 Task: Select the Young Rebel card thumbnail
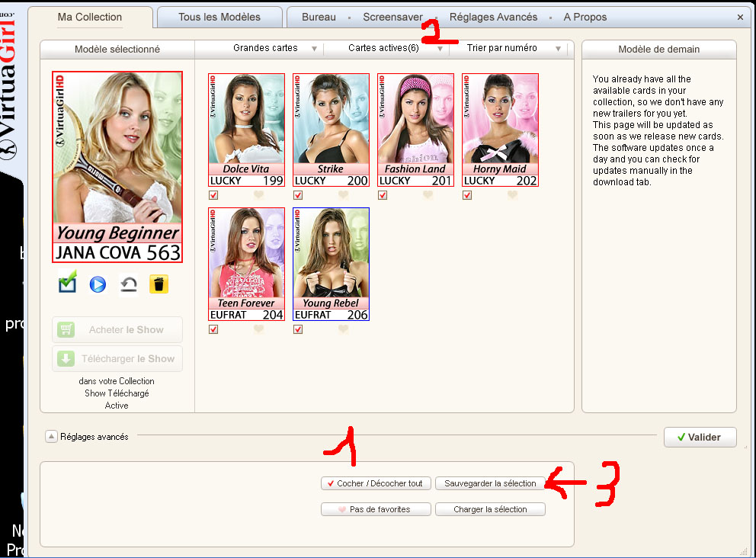click(331, 264)
